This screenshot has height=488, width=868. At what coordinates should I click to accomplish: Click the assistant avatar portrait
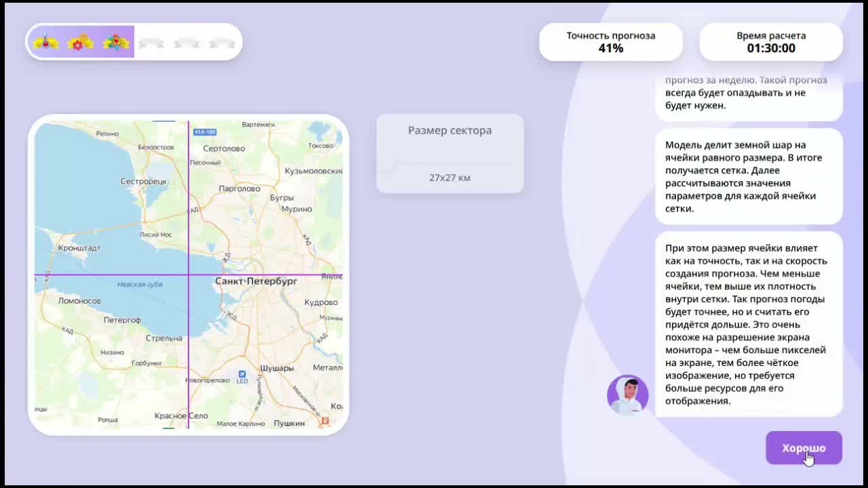(x=627, y=394)
